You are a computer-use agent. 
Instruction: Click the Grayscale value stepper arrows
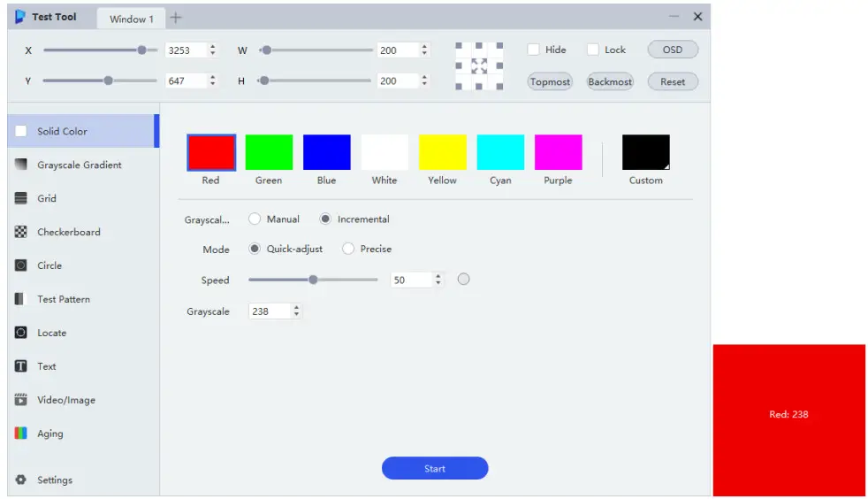(x=297, y=311)
